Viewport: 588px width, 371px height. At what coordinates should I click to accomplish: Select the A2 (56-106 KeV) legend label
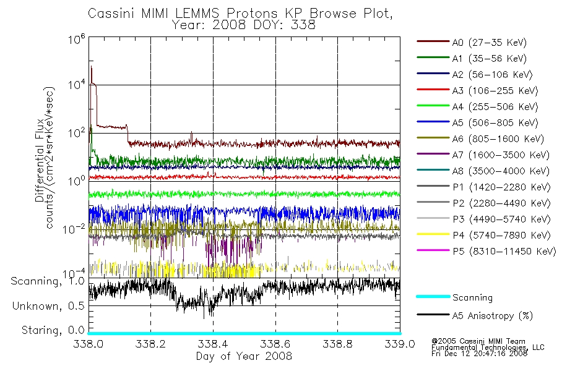click(x=493, y=75)
